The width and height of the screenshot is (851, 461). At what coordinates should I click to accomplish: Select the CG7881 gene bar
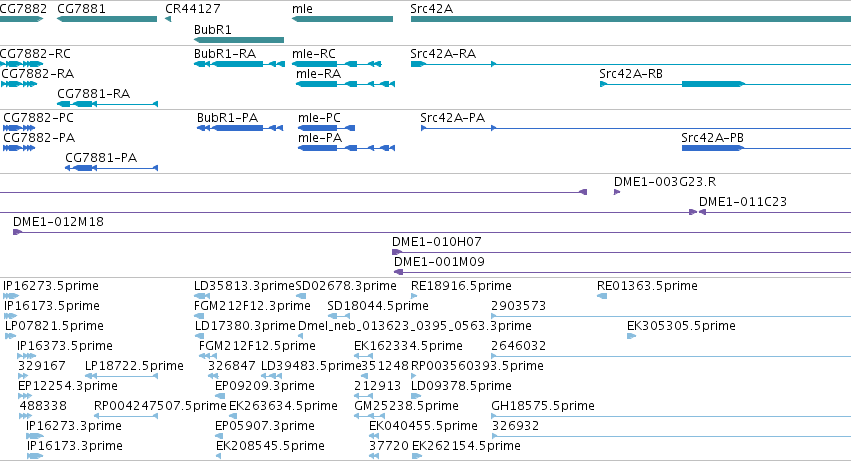(107, 19)
